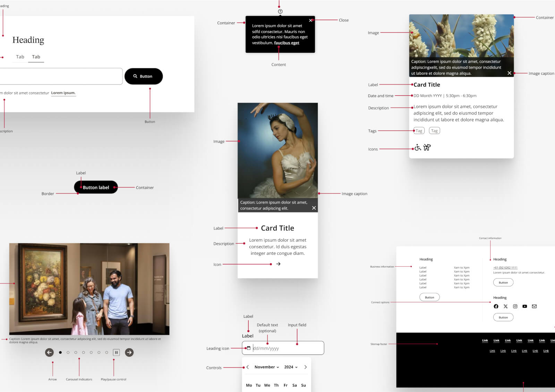Click the help question mark icon above tooltip
The image size is (555, 392).
(x=280, y=11)
